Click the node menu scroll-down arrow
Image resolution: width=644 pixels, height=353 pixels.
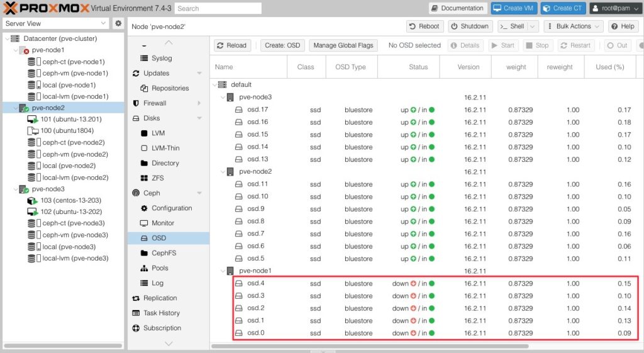[x=169, y=344]
